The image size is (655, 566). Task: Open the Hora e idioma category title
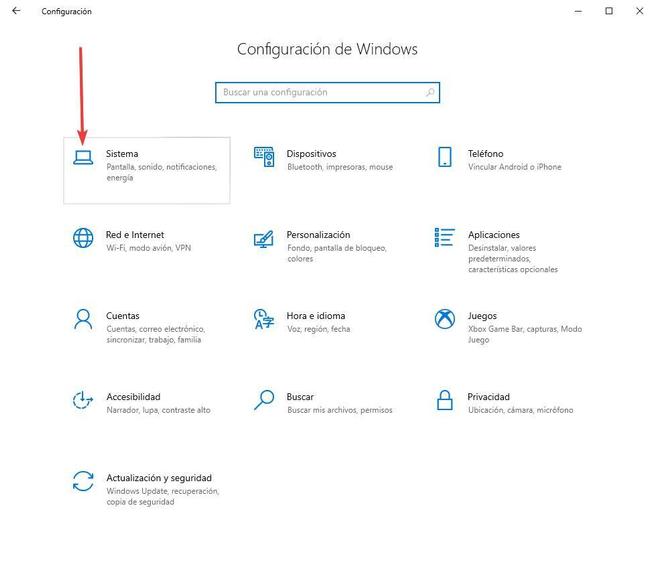tap(316, 316)
